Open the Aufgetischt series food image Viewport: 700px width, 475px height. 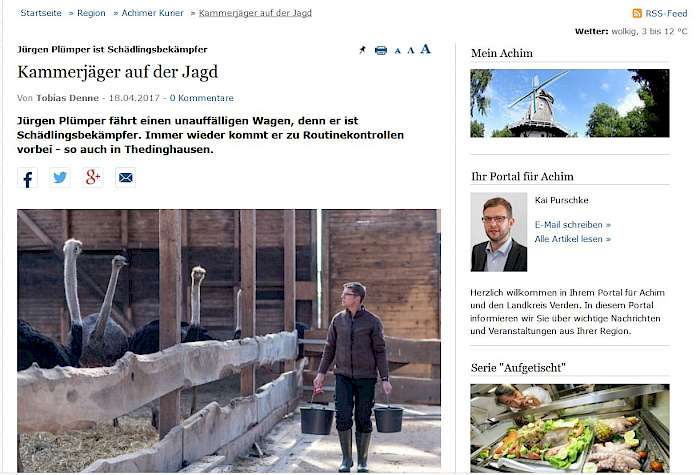[x=570, y=428]
